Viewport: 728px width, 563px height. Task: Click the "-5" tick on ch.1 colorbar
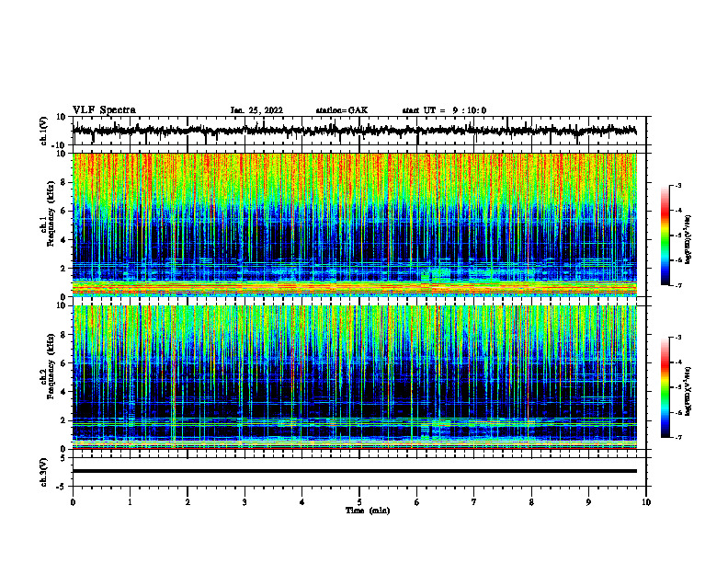click(677, 236)
